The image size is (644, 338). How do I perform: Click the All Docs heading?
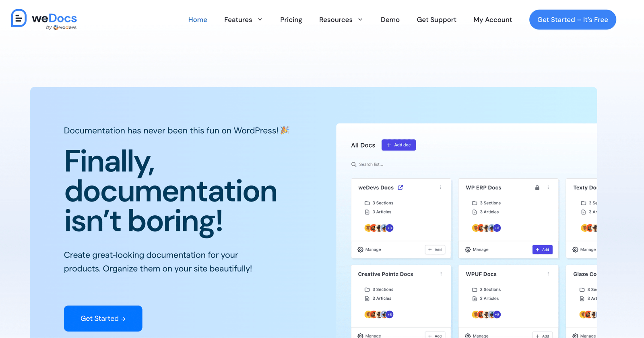(x=363, y=145)
